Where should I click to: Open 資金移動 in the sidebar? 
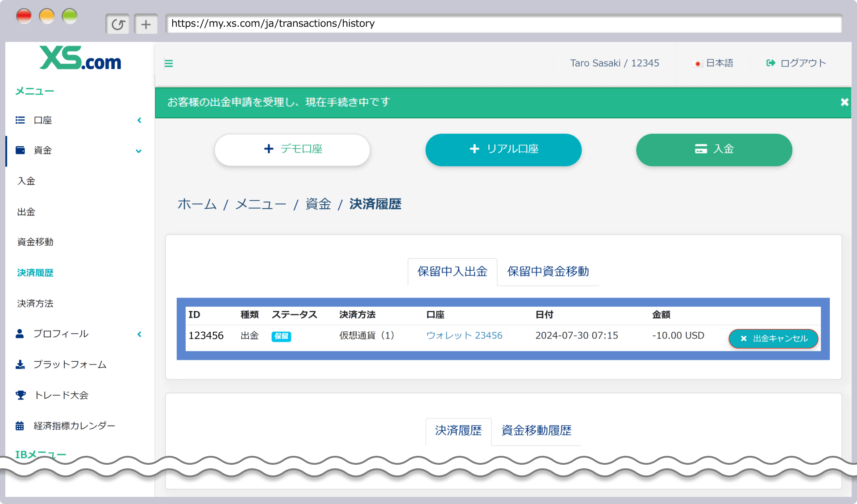(x=35, y=242)
